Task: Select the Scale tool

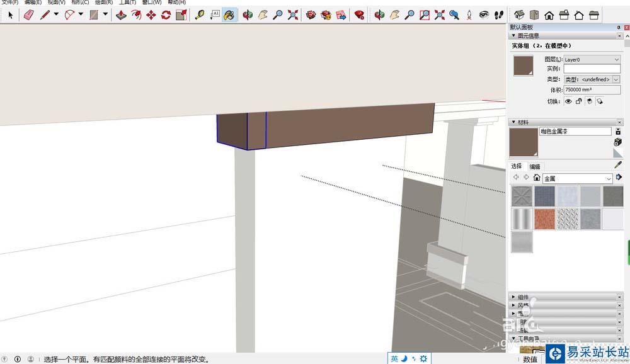Action: [x=181, y=15]
